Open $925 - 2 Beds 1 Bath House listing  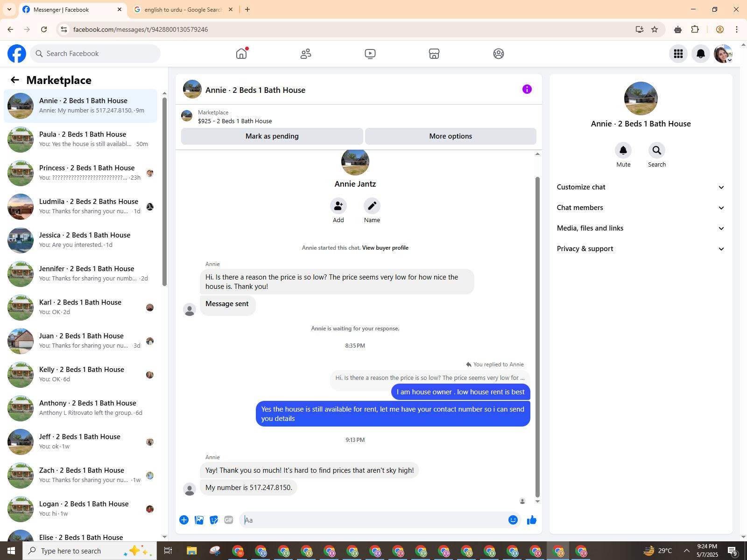point(235,121)
